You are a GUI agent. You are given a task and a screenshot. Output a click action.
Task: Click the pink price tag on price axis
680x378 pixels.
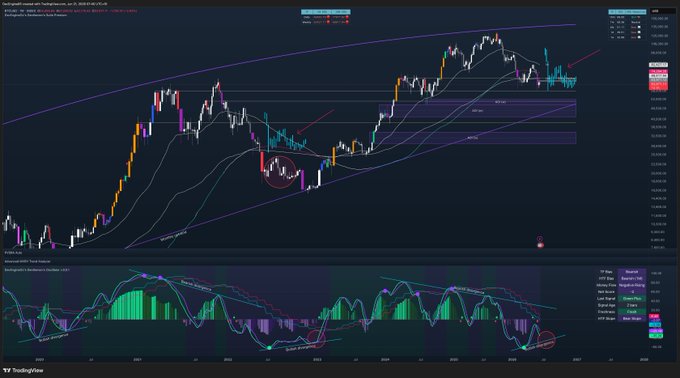pos(658,72)
